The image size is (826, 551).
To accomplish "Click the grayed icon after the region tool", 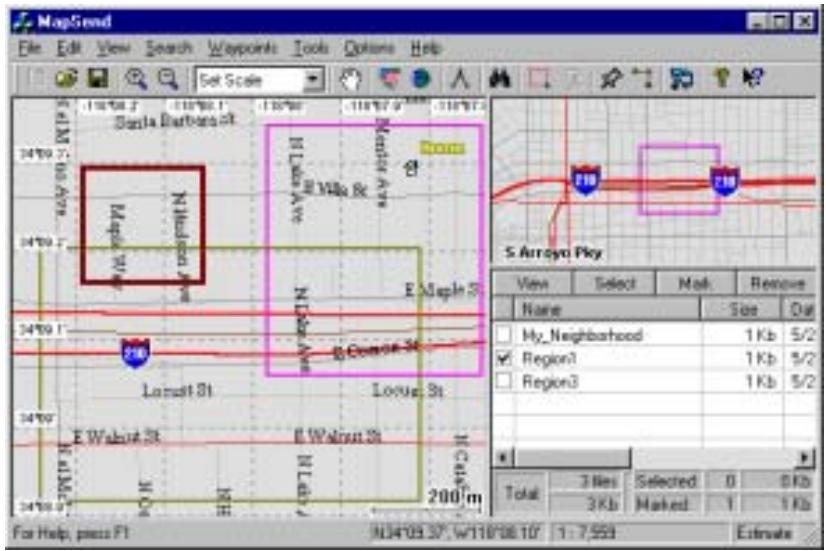I will point(573,80).
